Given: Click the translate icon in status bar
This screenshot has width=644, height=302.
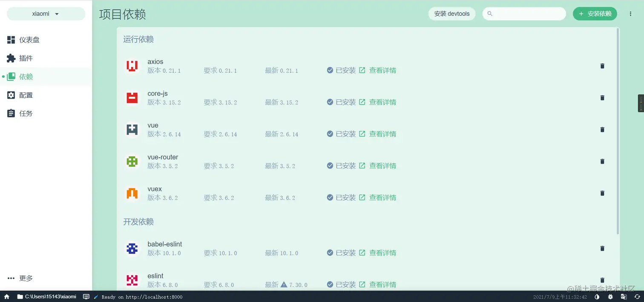Looking at the screenshot, I should 624,296.
